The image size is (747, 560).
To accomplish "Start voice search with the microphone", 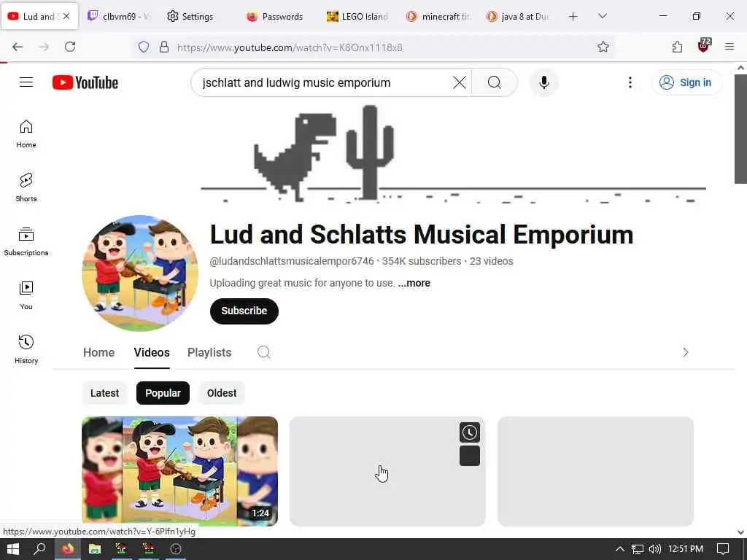I will 543,82.
